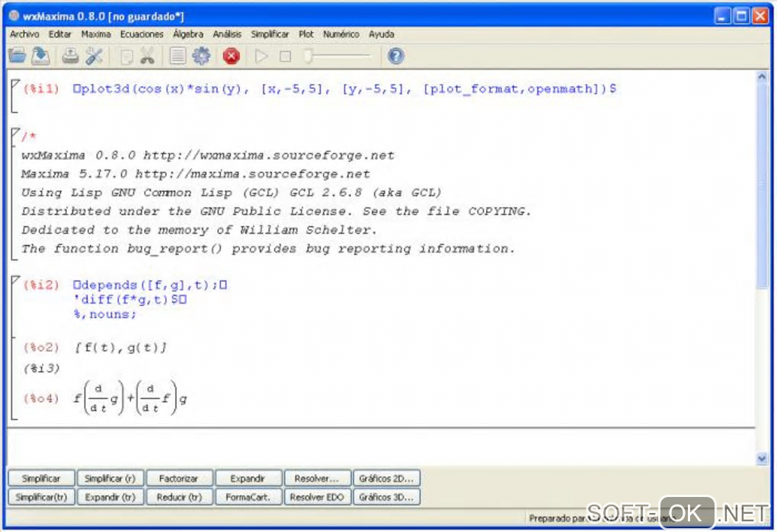Start animation with the play icon
The image size is (777, 532).
point(261,56)
